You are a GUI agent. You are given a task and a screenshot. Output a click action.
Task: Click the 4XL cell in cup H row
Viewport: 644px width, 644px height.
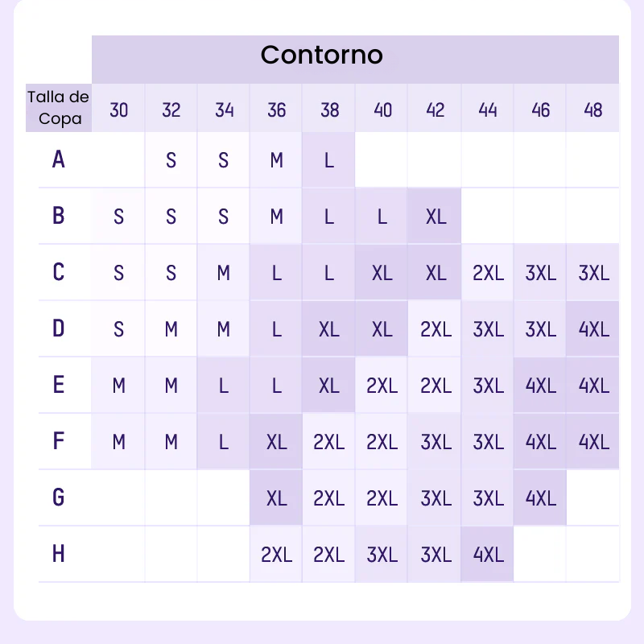(488, 554)
